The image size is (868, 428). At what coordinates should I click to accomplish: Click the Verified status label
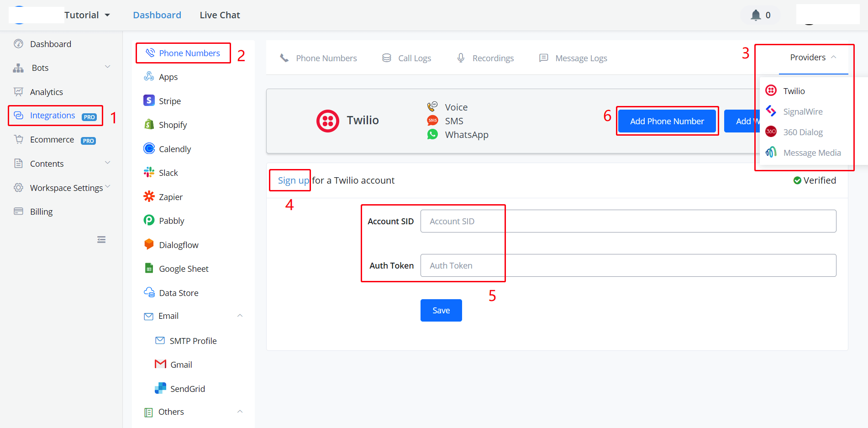815,180
